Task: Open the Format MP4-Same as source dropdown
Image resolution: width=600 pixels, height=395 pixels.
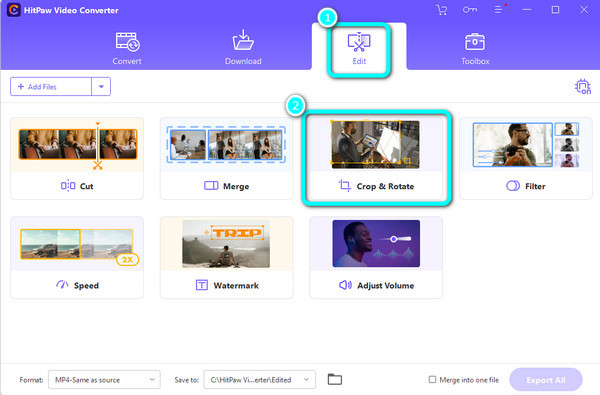Action: coord(104,380)
